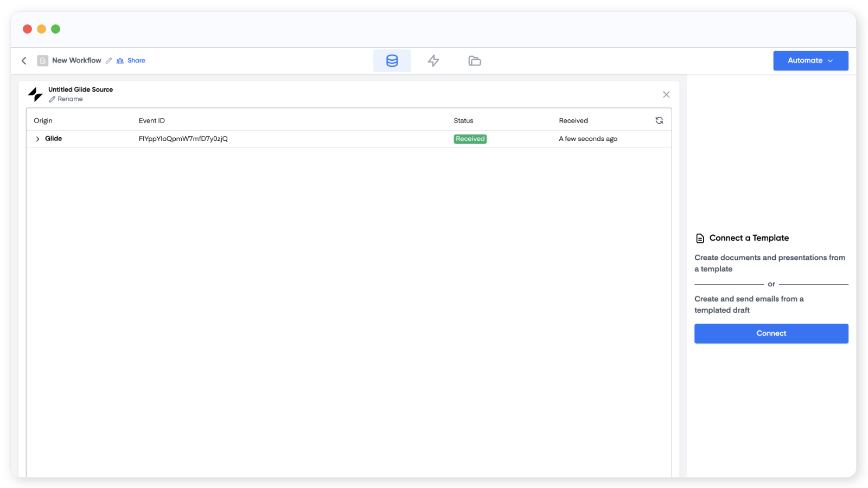Viewport: 868px width, 488px height.
Task: Click the green macOS maximize button
Action: [x=55, y=29]
